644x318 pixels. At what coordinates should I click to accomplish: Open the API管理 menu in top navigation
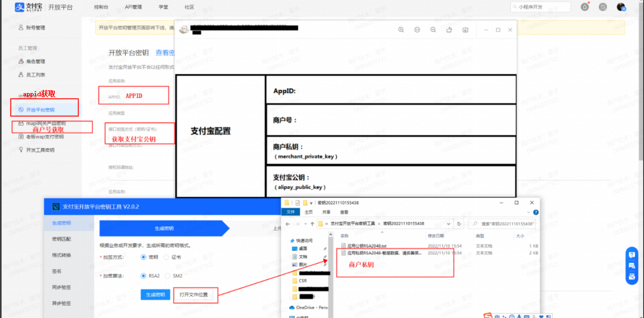[133, 7]
